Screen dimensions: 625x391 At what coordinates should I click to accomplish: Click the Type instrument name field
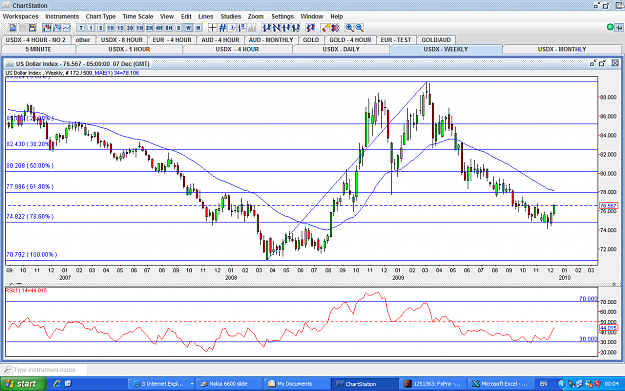point(45,370)
